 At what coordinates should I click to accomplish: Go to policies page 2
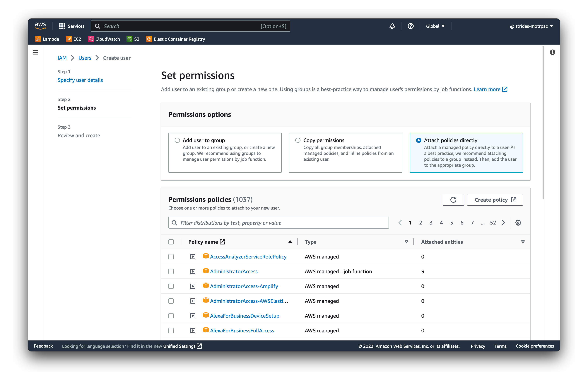pos(421,223)
